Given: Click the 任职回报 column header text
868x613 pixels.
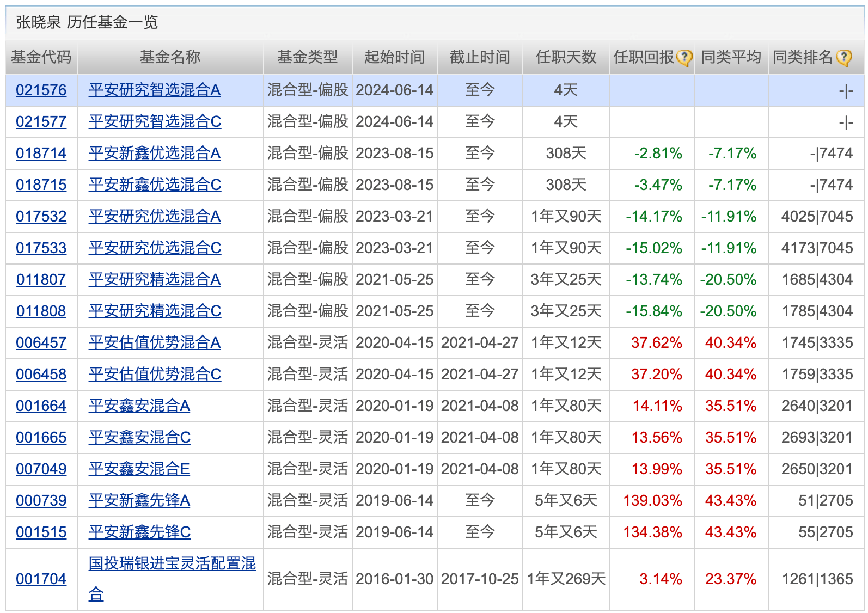Looking at the screenshot, I should [644, 57].
